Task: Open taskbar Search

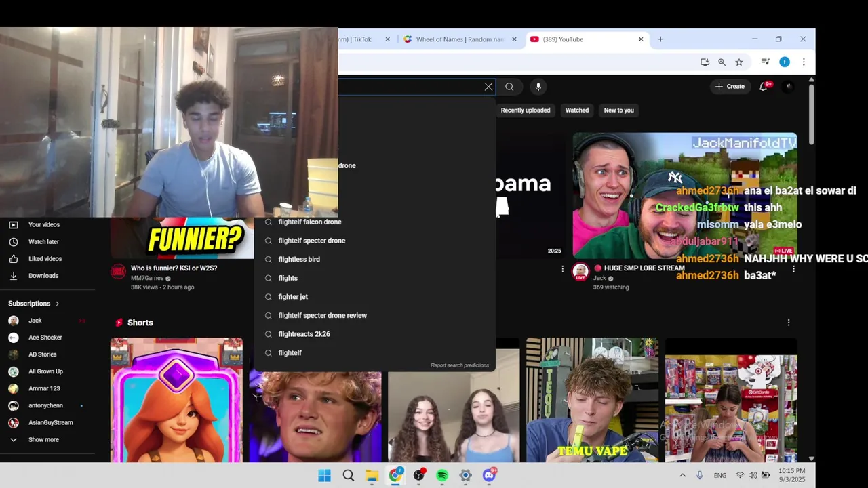Action: coord(348,475)
